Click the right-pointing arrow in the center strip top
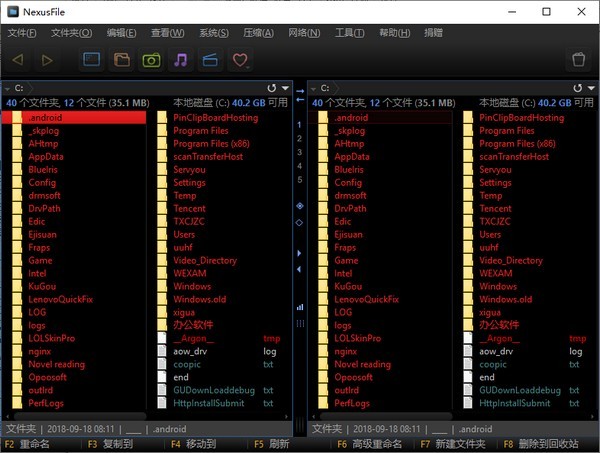The height and width of the screenshot is (453, 600). click(x=300, y=91)
